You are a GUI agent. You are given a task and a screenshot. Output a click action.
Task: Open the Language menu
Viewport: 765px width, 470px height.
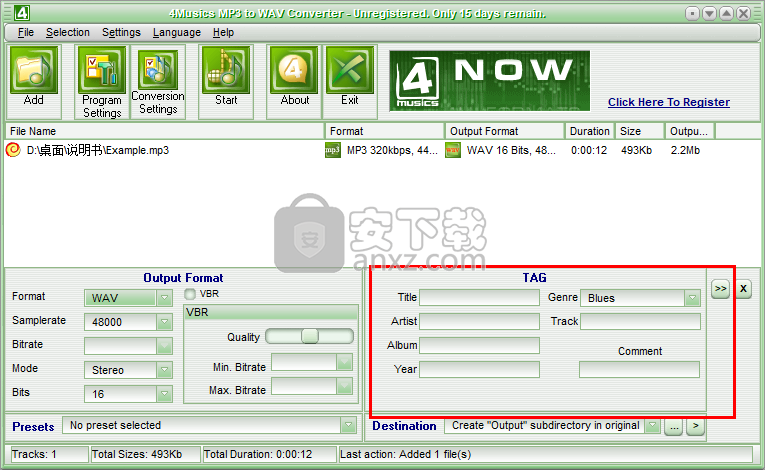pyautogui.click(x=177, y=33)
